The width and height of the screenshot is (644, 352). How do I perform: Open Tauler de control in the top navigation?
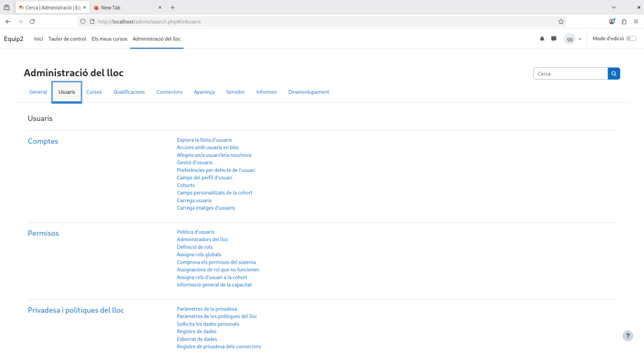67,39
